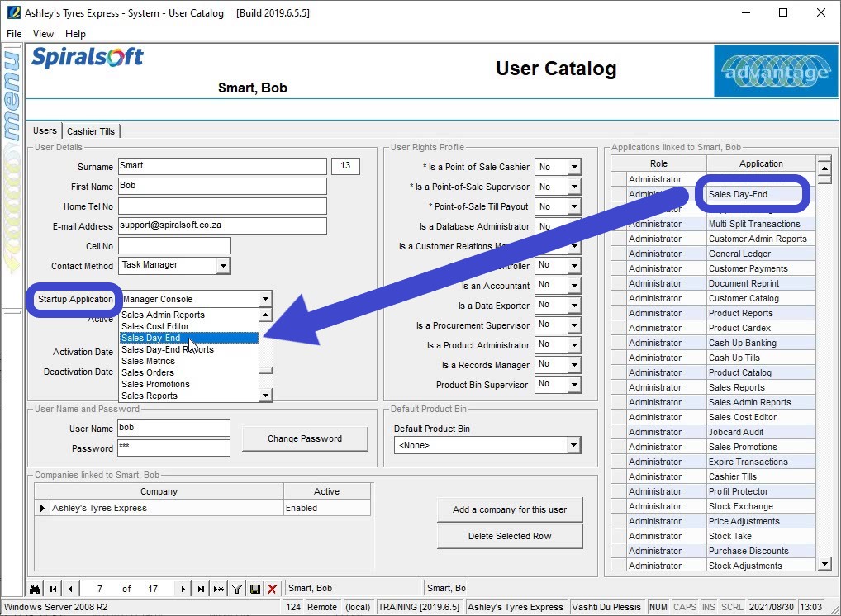Click Delete Selected Row button

pos(510,536)
